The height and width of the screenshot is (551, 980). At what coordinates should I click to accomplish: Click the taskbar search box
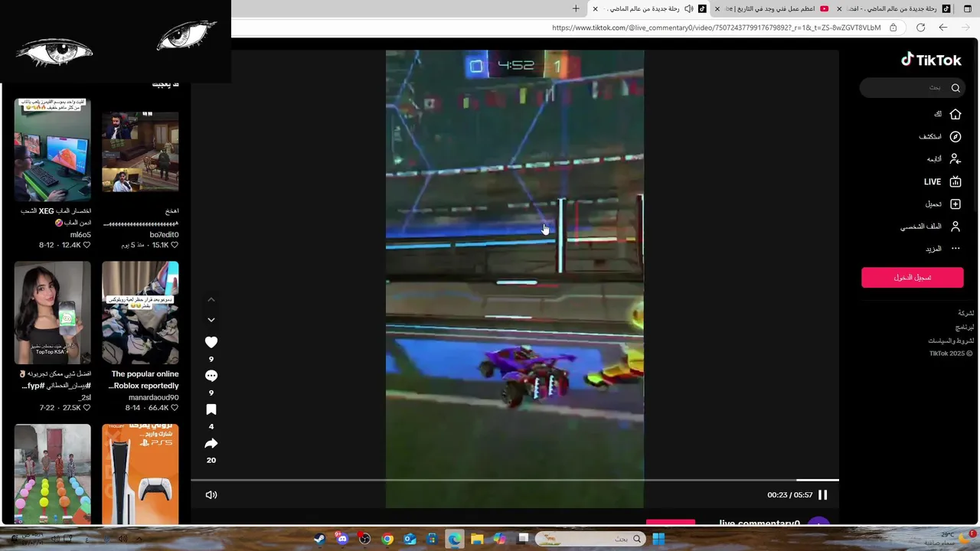click(x=590, y=539)
